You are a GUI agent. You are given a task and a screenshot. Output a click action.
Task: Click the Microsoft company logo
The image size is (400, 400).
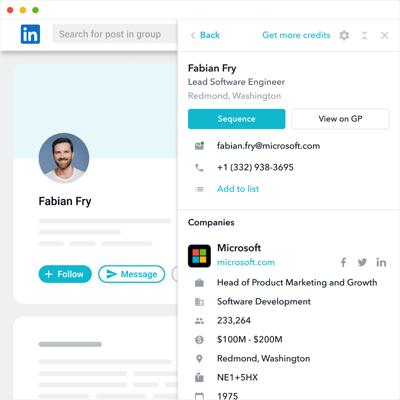click(199, 256)
